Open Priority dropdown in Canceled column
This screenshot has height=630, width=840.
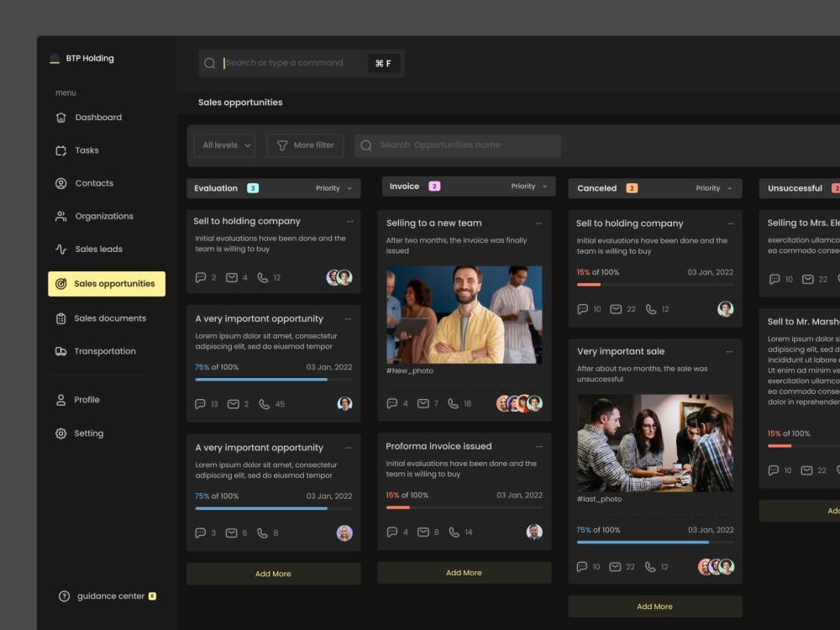[x=714, y=188]
